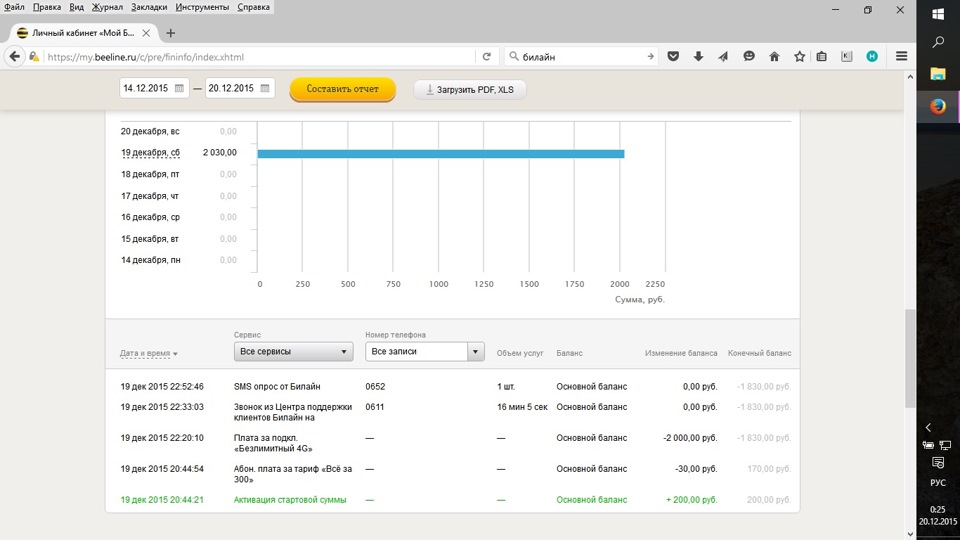Open a new tab with plus button
The height and width of the screenshot is (540, 960).
(170, 33)
